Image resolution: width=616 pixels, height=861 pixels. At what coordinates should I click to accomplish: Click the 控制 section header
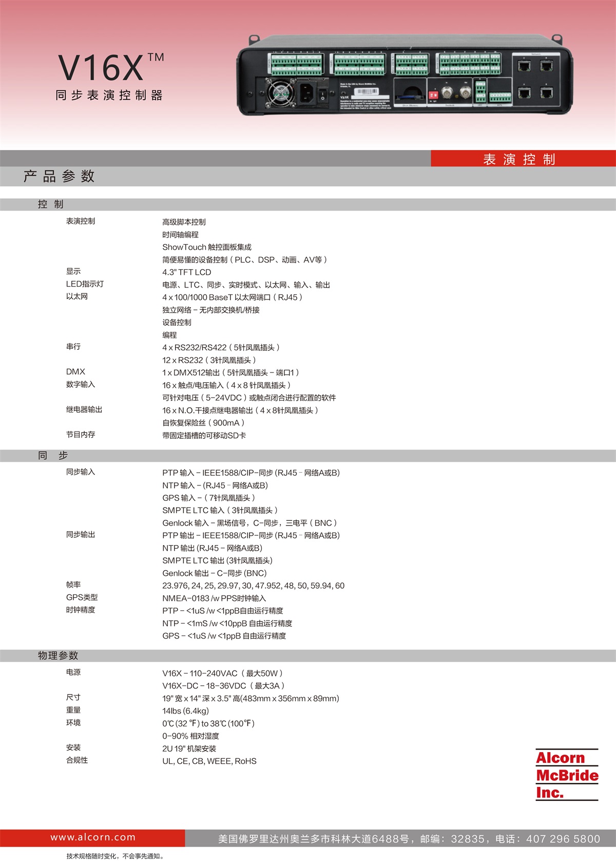(51, 204)
